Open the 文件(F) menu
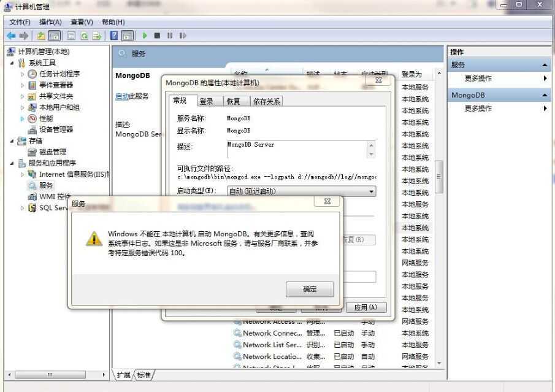The width and height of the screenshot is (555, 392). pyautogui.click(x=20, y=22)
